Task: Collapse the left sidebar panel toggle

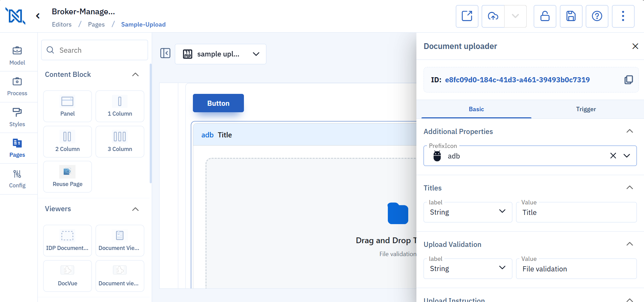Action: tap(165, 53)
